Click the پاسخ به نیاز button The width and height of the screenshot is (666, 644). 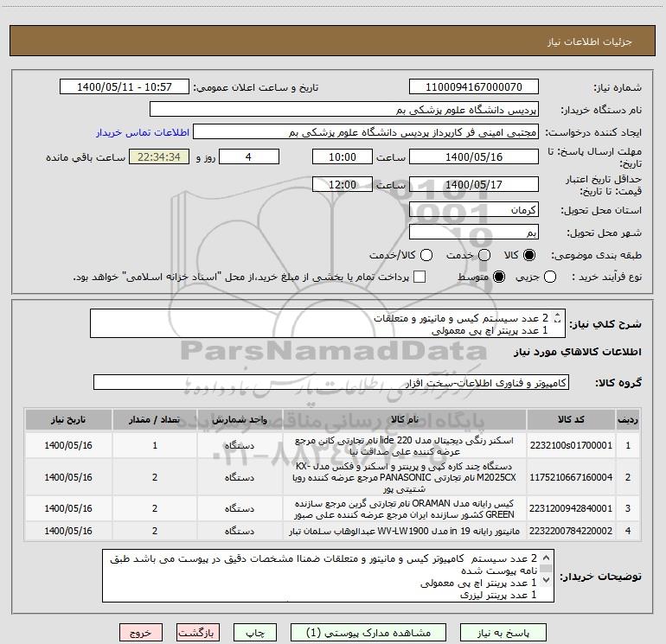[503, 633]
